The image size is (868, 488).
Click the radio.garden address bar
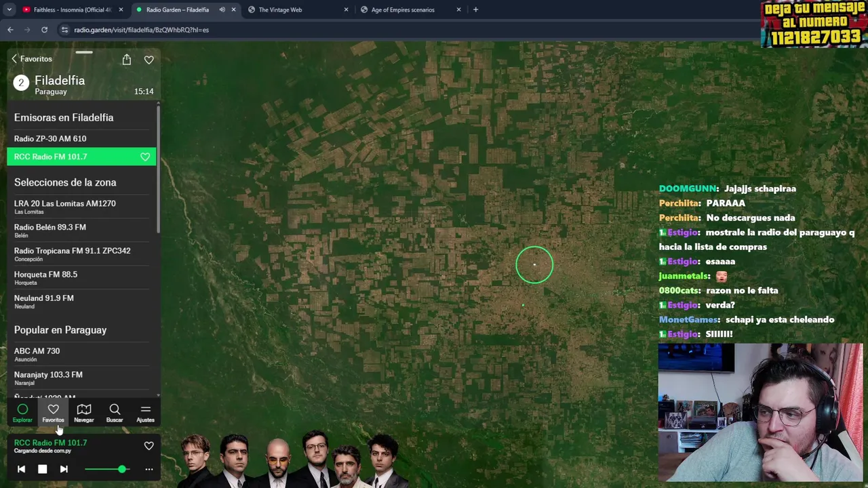(407, 30)
